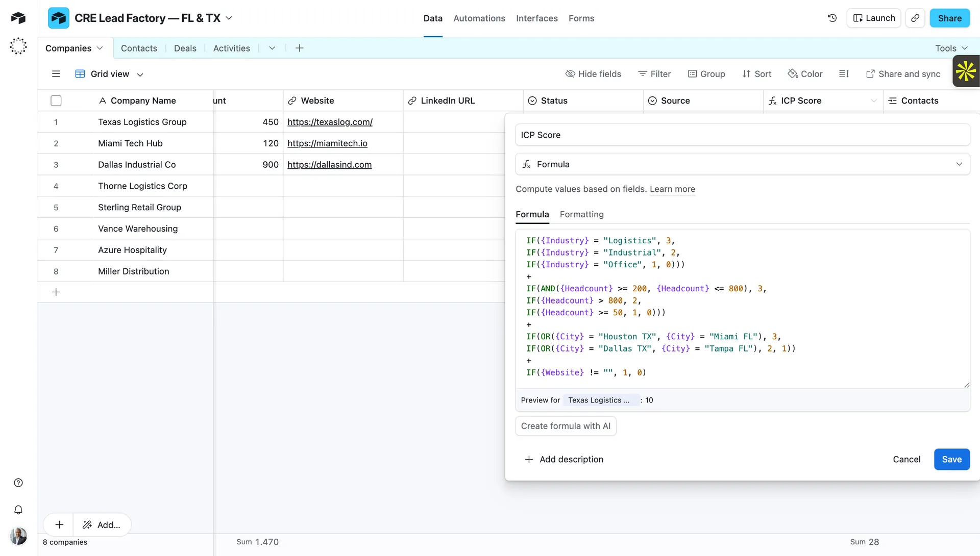980x556 pixels.
Task: Click the row height icon in toolbar
Action: pos(844,74)
